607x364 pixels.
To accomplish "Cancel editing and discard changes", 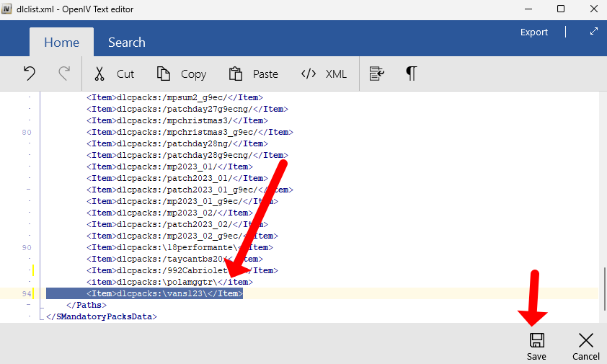I will coord(585,346).
